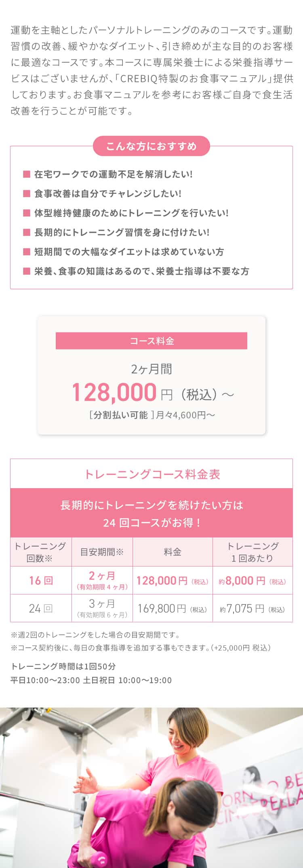The height and width of the screenshot is (868, 303).
Task: Select the 16回 table row cell
Action: click(x=41, y=580)
